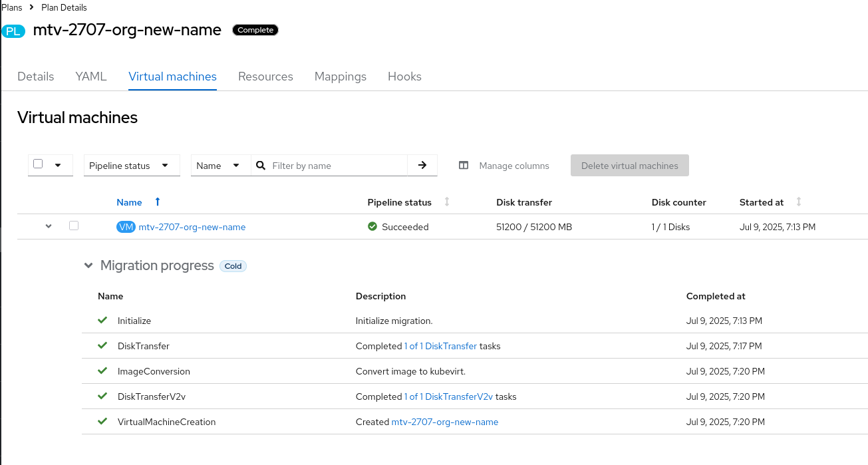The width and height of the screenshot is (868, 465).
Task: Sort by Name column arrow
Action: (158, 202)
